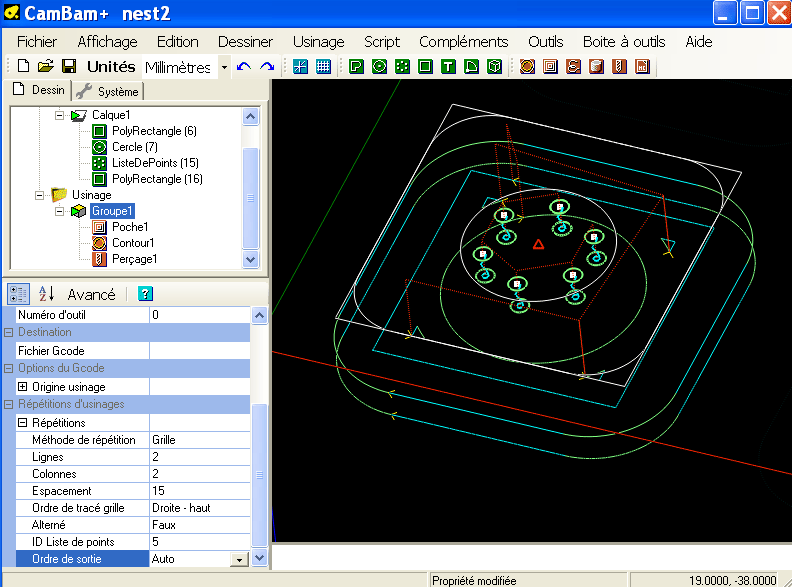The image size is (792, 587).
Task: Collapse the Calque1 layer node
Action: tap(60, 115)
